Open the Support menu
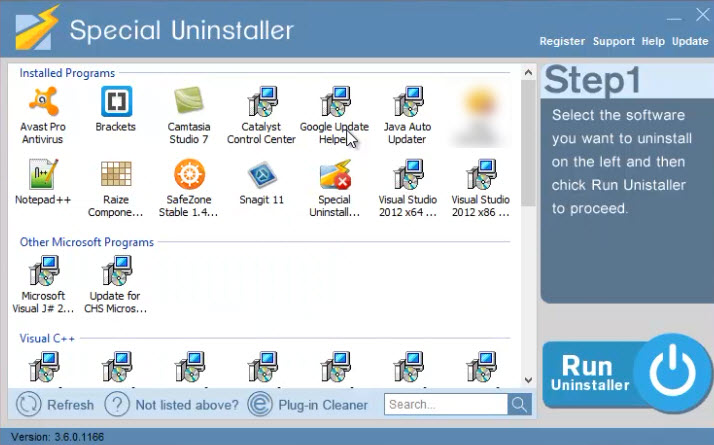This screenshot has width=714, height=445. (613, 41)
